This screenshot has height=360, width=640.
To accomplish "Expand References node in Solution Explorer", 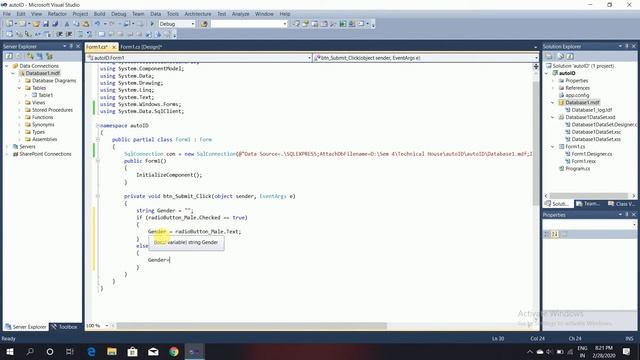I will click(x=553, y=88).
